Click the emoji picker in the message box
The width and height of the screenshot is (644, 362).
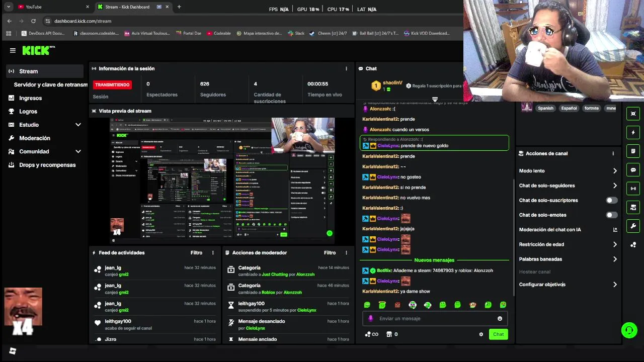[x=500, y=318]
